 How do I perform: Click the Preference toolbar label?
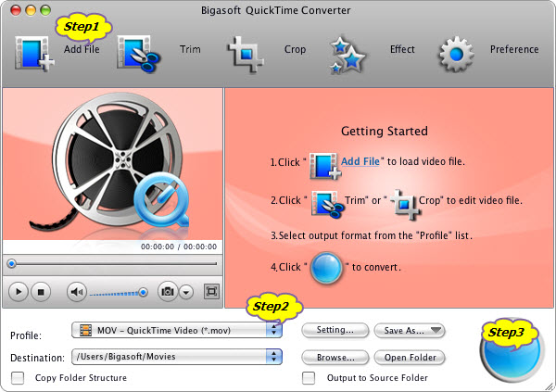514,49
